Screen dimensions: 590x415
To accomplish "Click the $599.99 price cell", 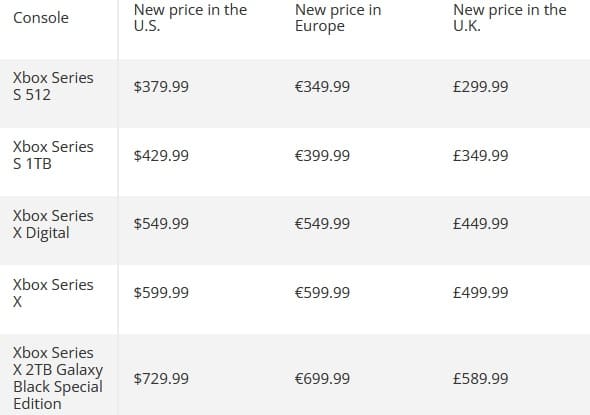I will pyautogui.click(x=161, y=292).
